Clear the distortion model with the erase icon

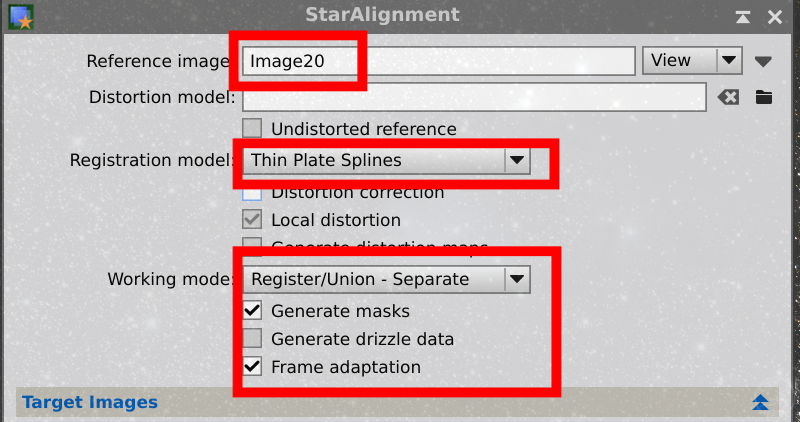[728, 97]
